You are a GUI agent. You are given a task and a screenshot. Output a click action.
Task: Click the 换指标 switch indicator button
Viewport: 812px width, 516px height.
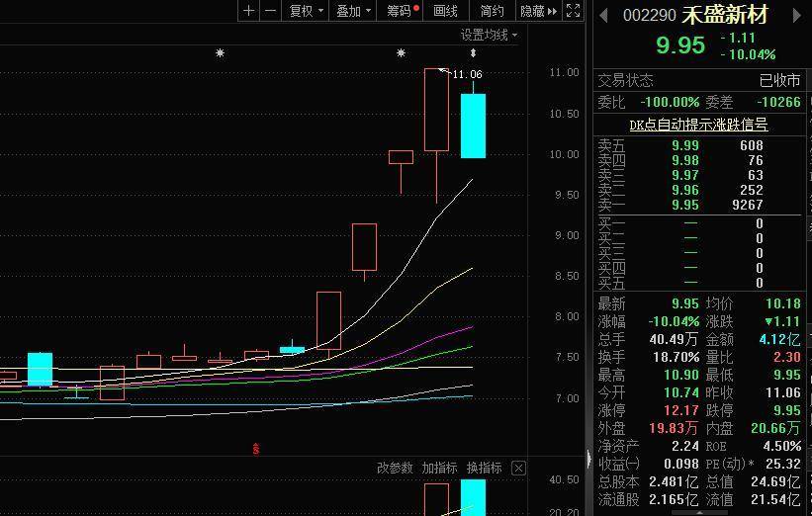click(x=484, y=468)
